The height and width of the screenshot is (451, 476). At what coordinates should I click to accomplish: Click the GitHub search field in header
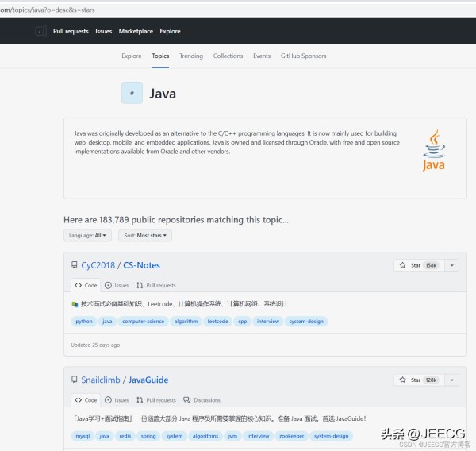coord(23,31)
